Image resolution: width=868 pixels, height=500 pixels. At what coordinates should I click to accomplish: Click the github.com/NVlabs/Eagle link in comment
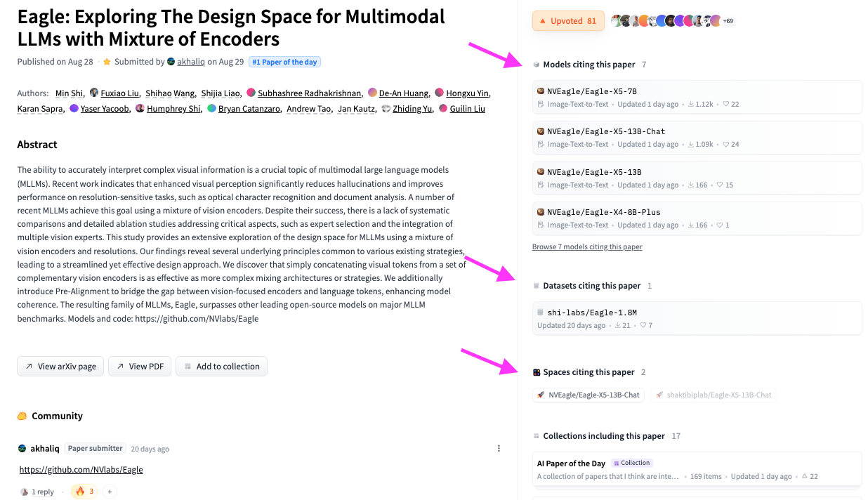click(x=81, y=470)
